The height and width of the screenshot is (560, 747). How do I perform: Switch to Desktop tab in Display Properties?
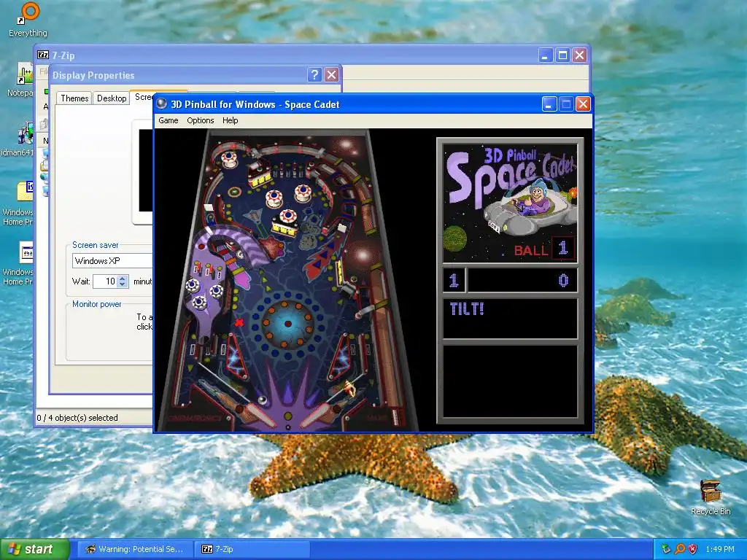point(112,98)
